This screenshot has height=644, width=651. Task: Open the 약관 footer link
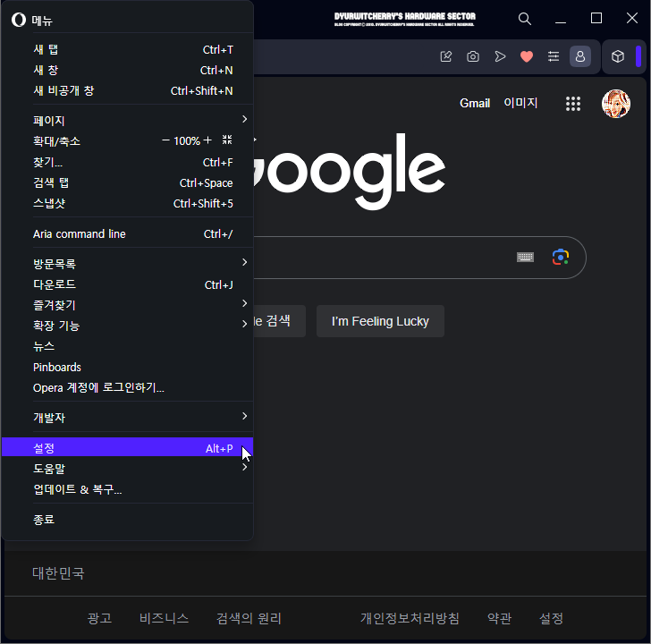[x=500, y=618]
